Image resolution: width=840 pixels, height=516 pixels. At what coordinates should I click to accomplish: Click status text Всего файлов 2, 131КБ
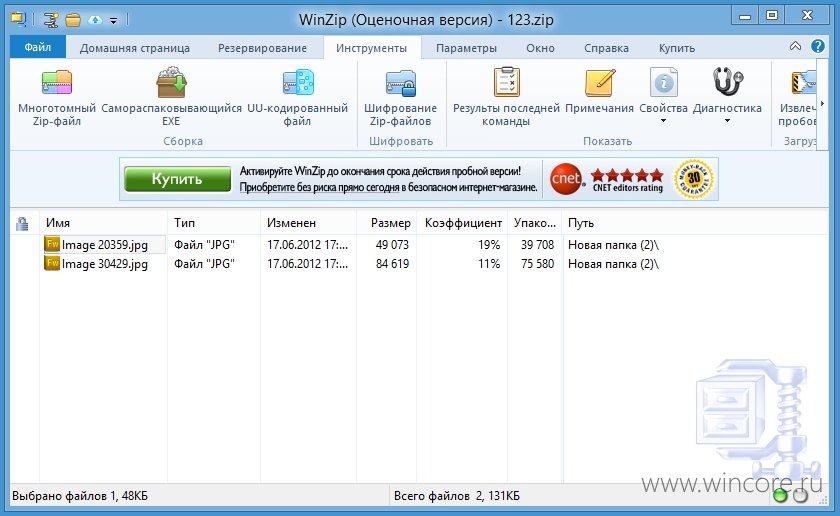point(457,496)
